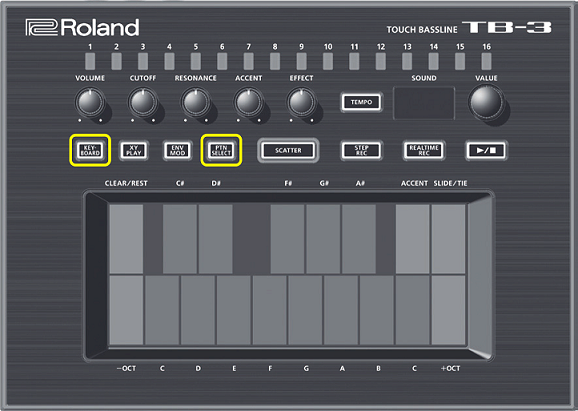The image size is (578, 411).
Task: Click the TOUCH BASSLINE text
Action: pyautogui.click(x=422, y=29)
